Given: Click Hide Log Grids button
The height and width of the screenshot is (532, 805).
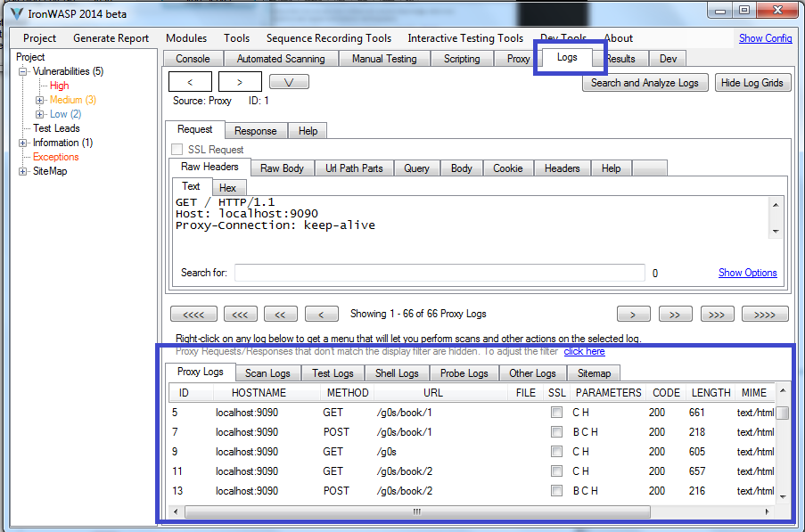Looking at the screenshot, I should (x=752, y=83).
